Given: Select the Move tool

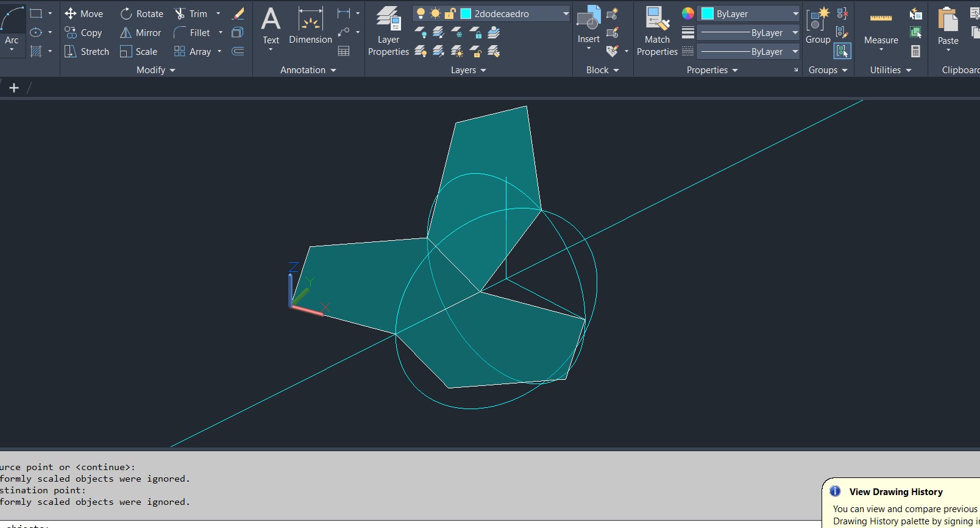Looking at the screenshot, I should [84, 13].
